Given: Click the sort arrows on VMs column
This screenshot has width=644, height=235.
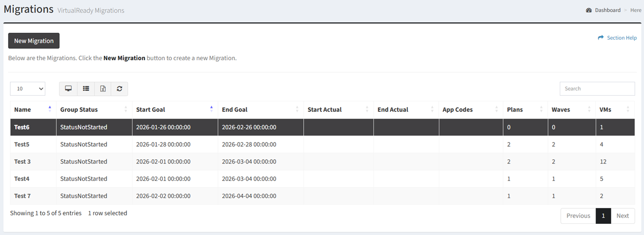Looking at the screenshot, I should coord(628,109).
